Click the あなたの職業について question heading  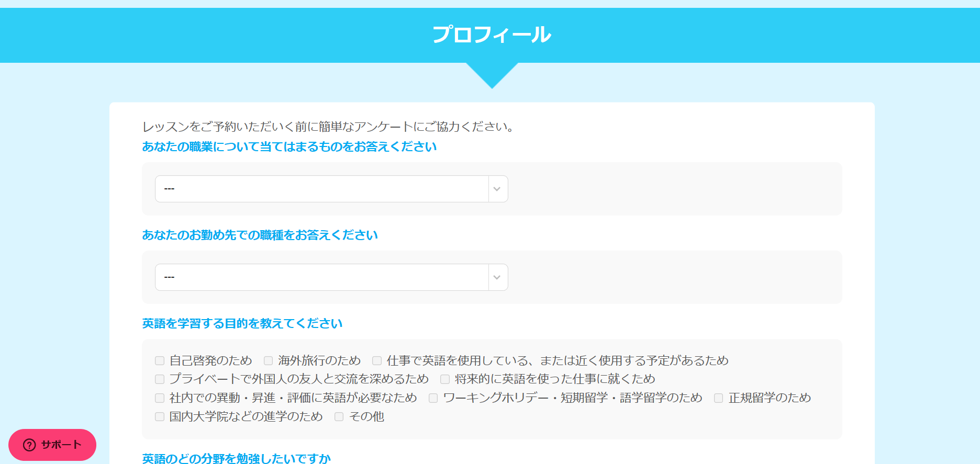pos(289,147)
